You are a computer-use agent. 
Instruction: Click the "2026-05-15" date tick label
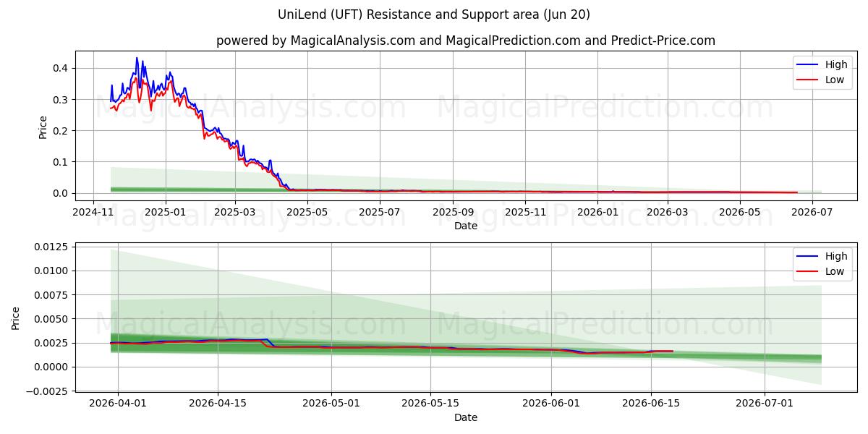430,403
